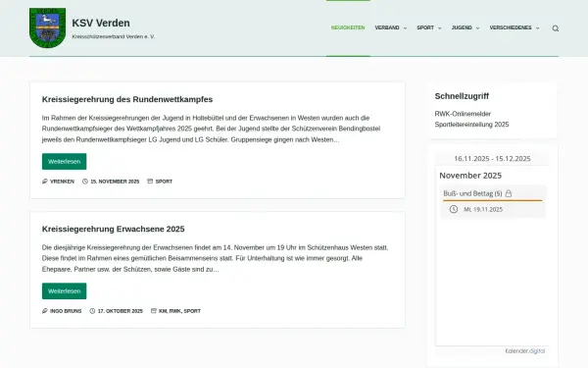588x368 pixels.
Task: Click the KSV Verden crest logo
Action: 47,27
